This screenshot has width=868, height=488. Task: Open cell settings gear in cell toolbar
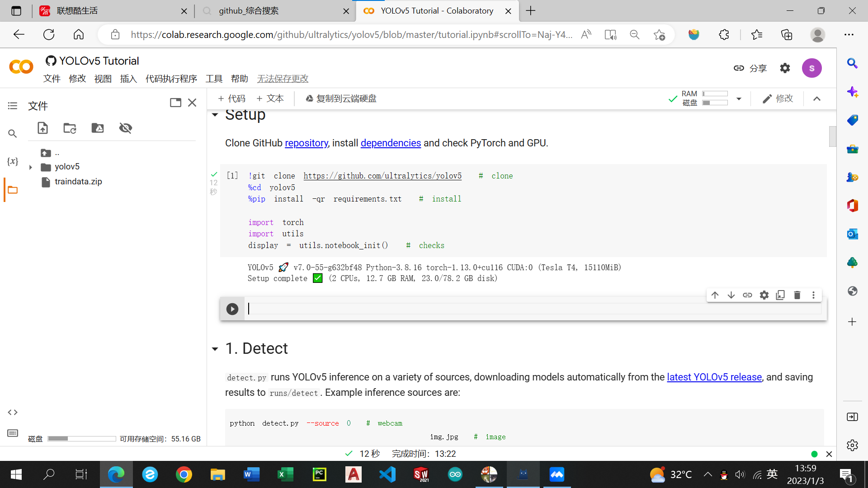pos(764,295)
